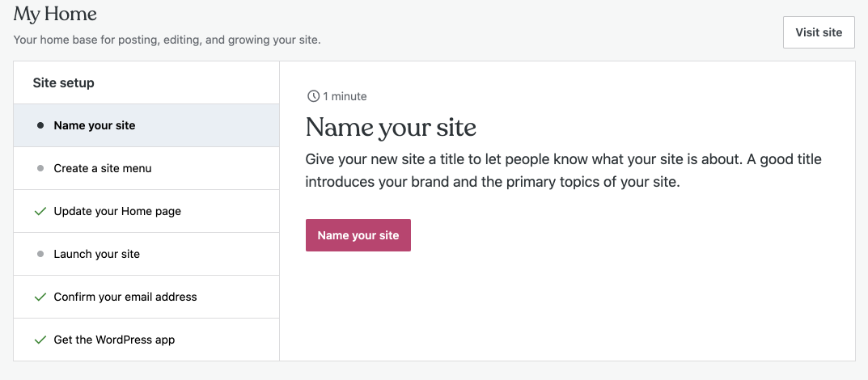Screen dimensions: 868x380
Task: Click the magenta Name your site button
Action: (358, 235)
